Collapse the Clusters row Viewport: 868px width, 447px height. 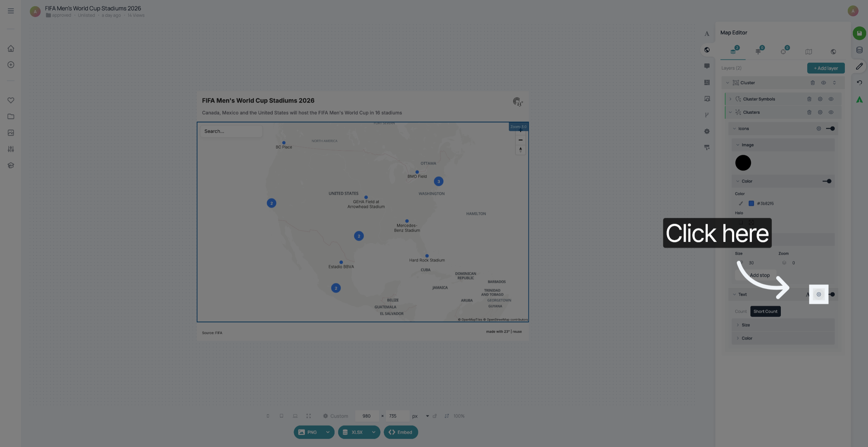[x=731, y=113]
